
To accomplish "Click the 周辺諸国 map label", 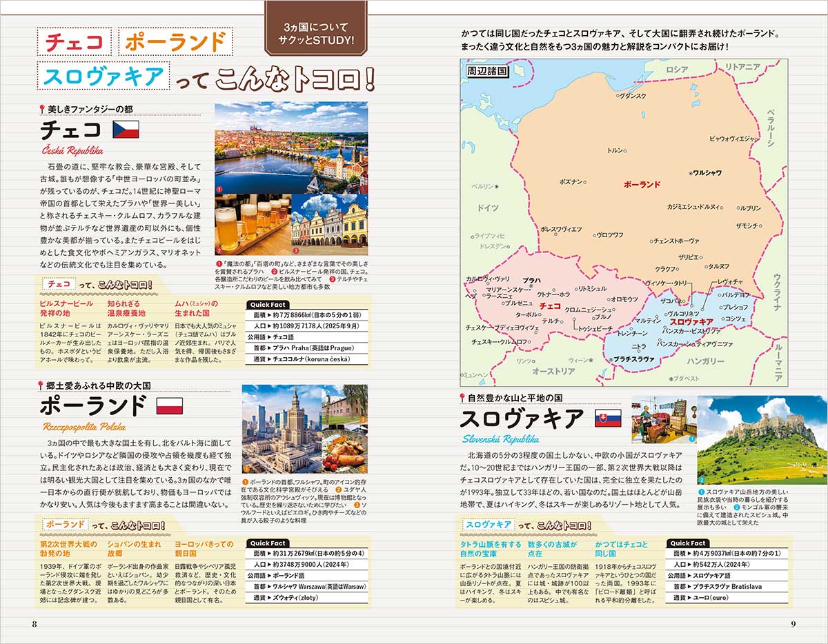I will [487, 70].
